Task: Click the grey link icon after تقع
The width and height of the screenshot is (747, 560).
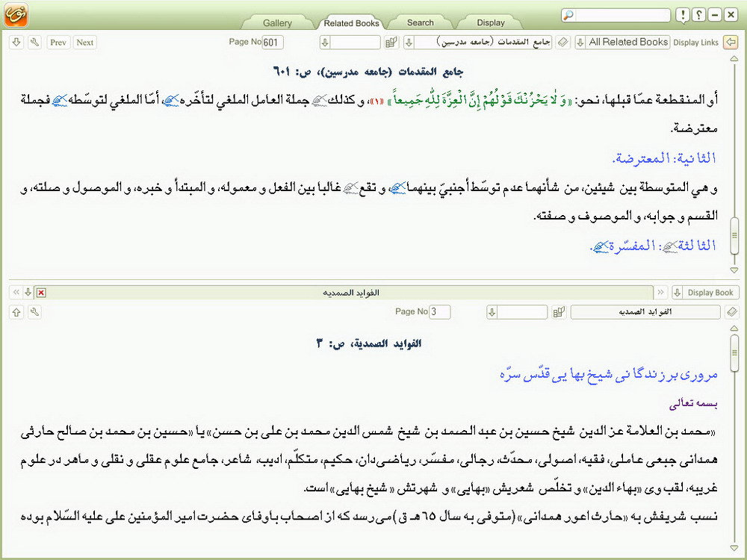Action: (351, 189)
